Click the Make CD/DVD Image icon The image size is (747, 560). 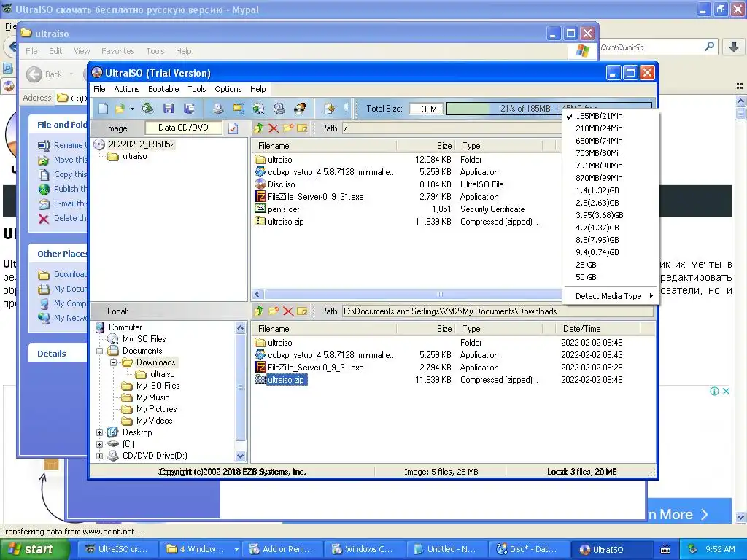217,109
